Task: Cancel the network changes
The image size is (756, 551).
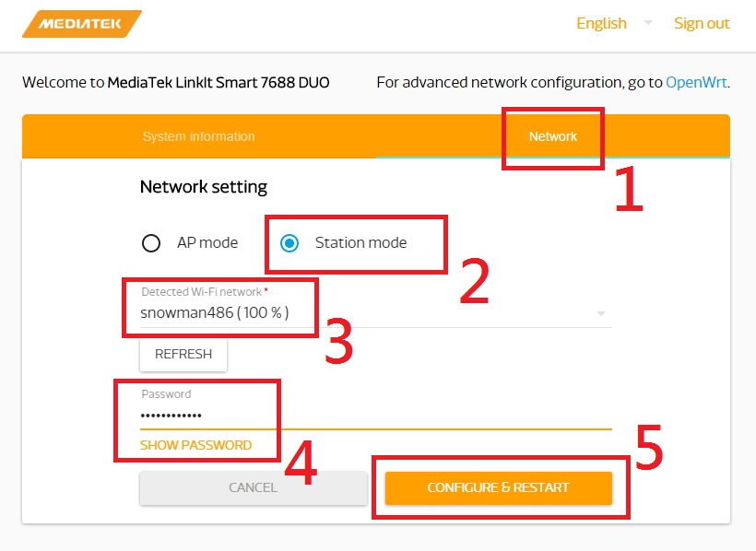Action: [254, 487]
